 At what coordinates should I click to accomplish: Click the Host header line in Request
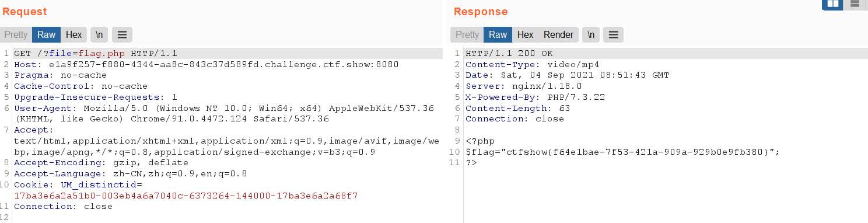(x=206, y=64)
